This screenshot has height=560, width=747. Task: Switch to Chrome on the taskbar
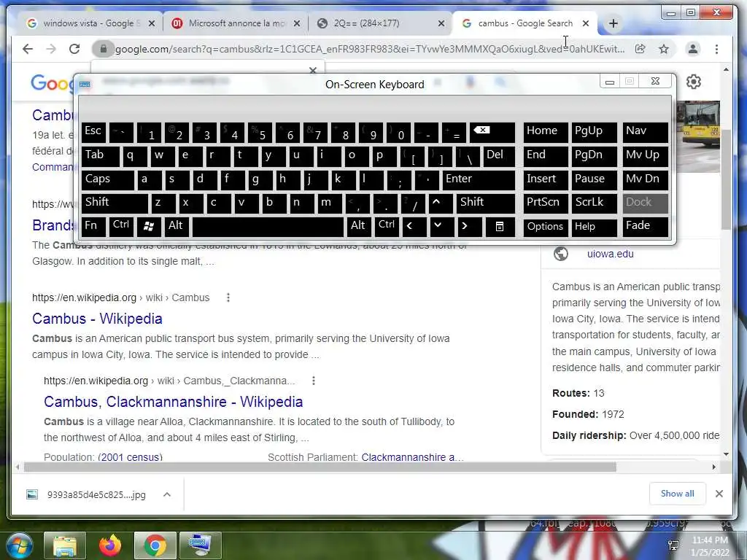[x=155, y=545]
